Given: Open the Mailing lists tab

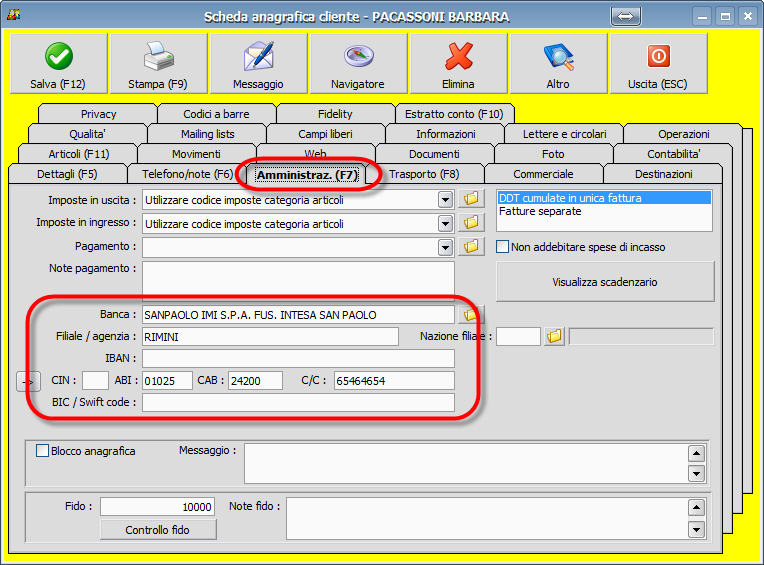Looking at the screenshot, I should pos(208,134).
